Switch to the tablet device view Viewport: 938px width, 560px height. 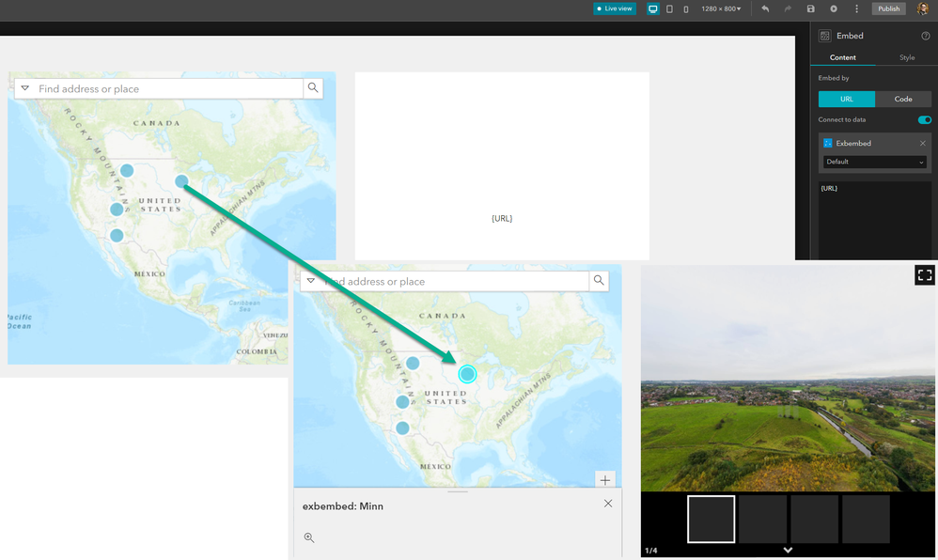669,9
